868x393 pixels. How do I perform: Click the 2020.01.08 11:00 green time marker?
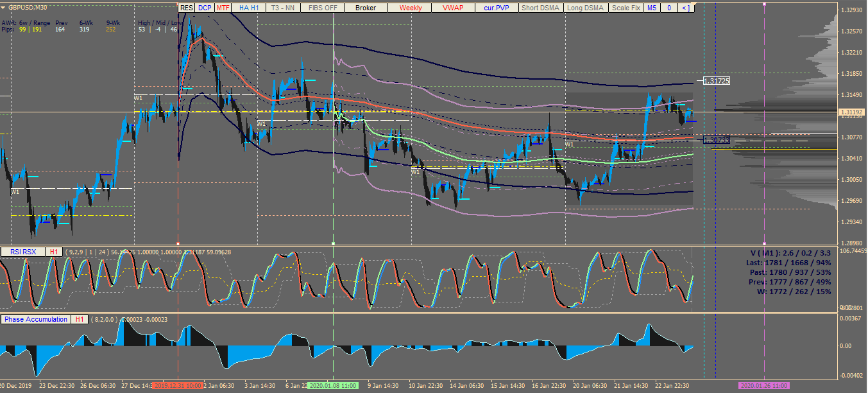tap(332, 386)
